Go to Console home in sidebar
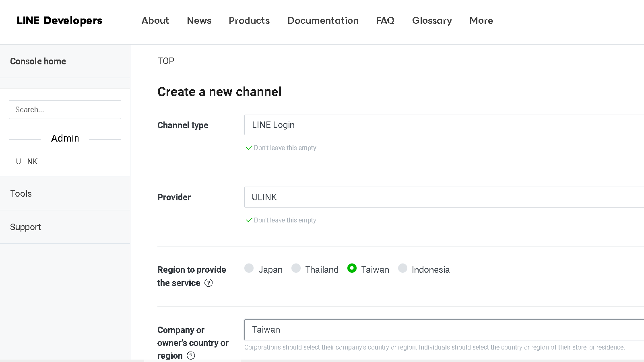Screen dimensions: 644x362 pyautogui.click(x=65, y=61)
